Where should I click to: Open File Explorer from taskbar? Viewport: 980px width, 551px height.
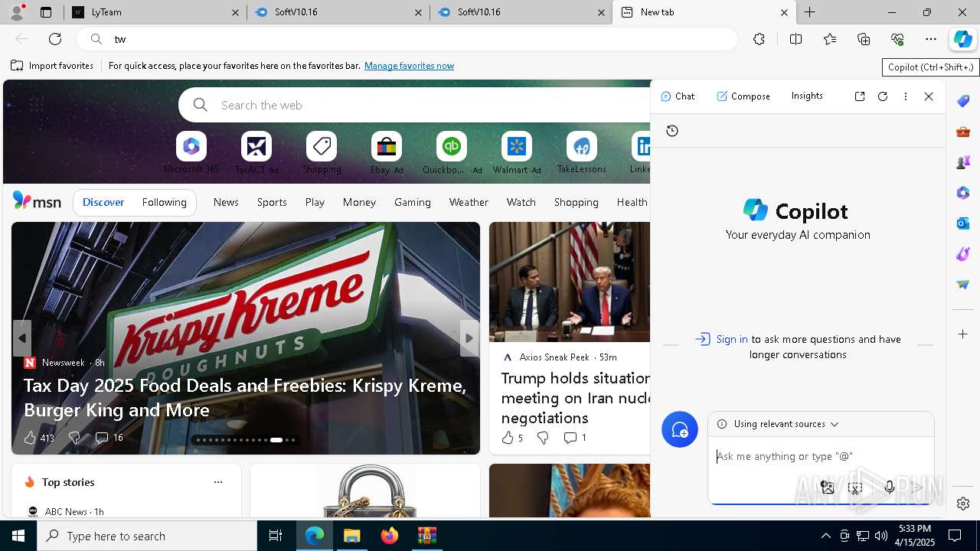[x=352, y=536]
